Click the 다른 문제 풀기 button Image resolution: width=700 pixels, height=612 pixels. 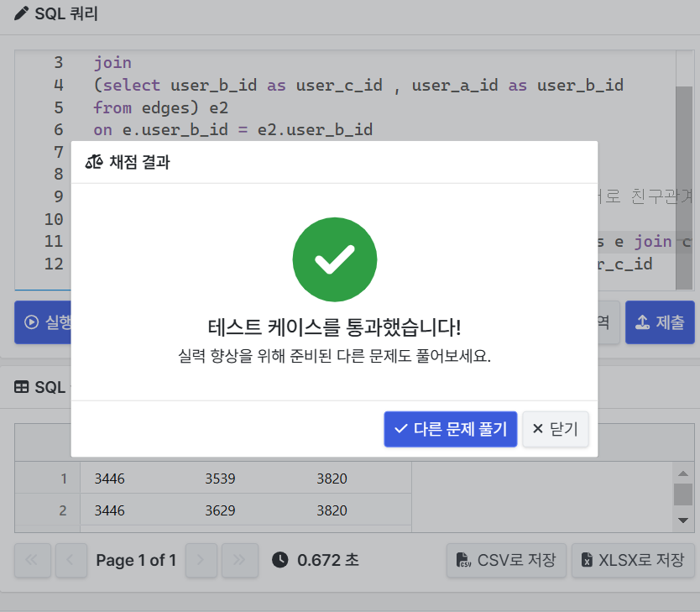pos(450,429)
